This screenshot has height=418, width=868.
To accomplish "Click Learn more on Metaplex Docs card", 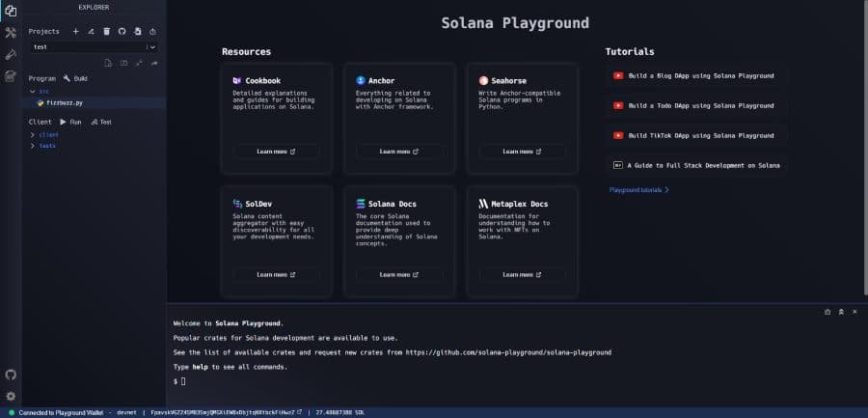I will pos(522,274).
